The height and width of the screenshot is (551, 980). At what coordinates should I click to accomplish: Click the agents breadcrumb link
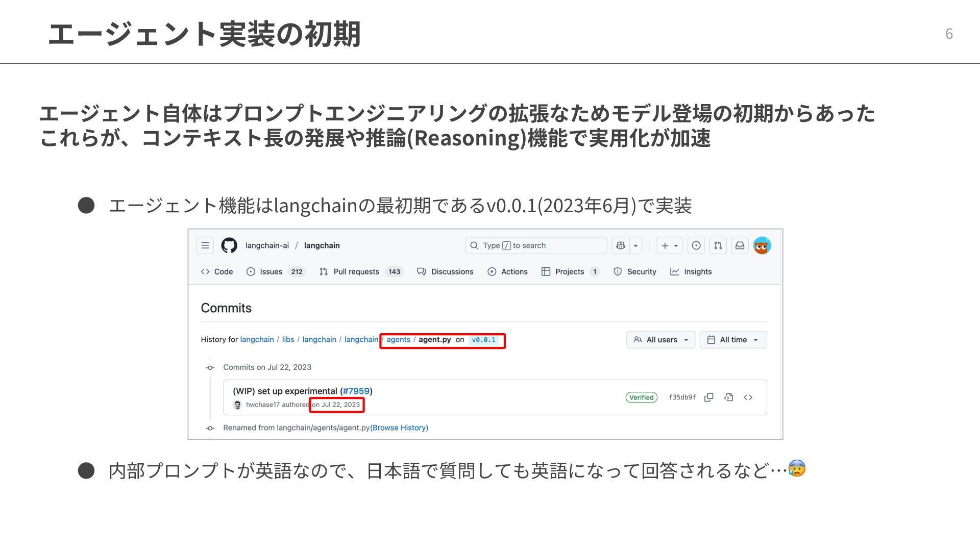point(398,339)
